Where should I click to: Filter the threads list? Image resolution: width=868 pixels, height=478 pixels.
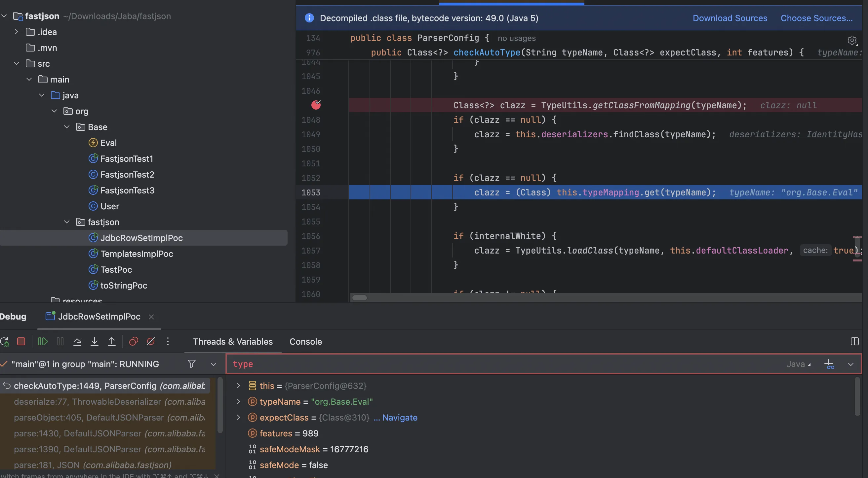click(x=191, y=364)
